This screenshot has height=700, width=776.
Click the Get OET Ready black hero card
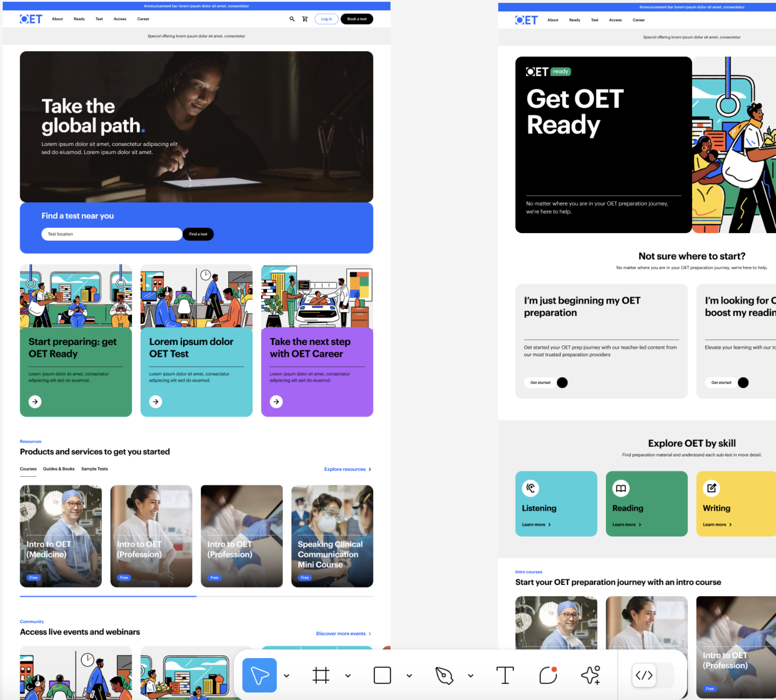[x=604, y=145]
